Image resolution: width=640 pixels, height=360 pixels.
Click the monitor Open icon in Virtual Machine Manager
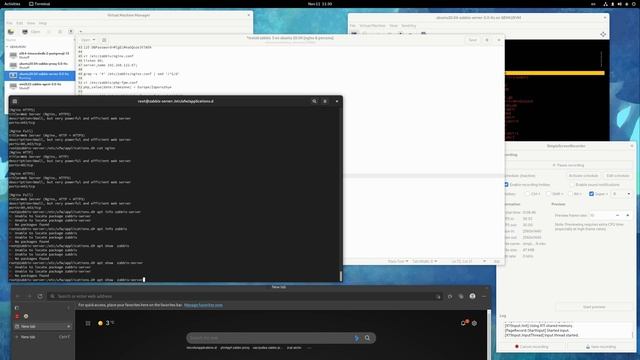pyautogui.click(x=25, y=31)
